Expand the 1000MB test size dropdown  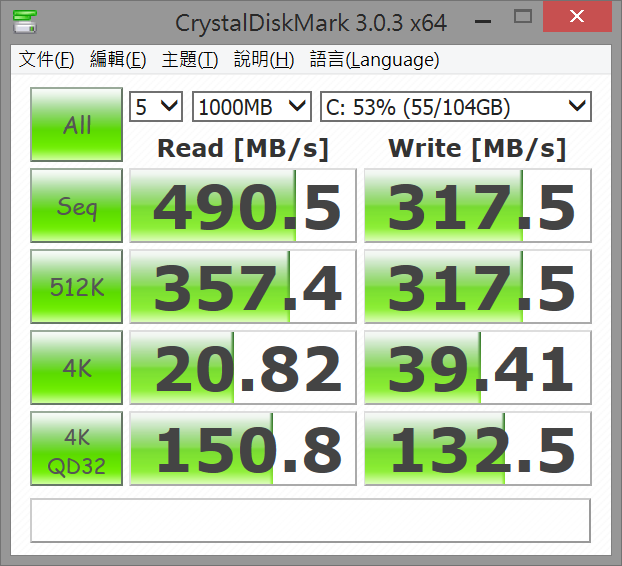click(x=252, y=107)
